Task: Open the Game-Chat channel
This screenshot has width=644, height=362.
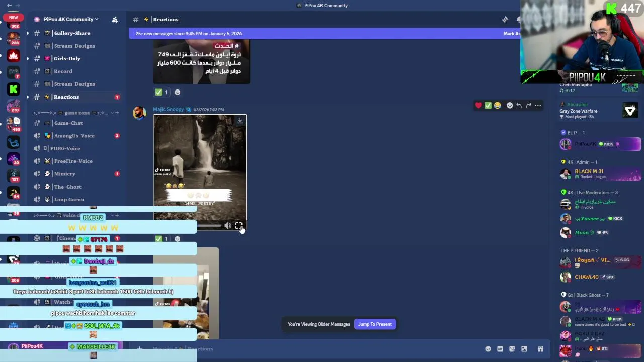Action: [x=68, y=123]
